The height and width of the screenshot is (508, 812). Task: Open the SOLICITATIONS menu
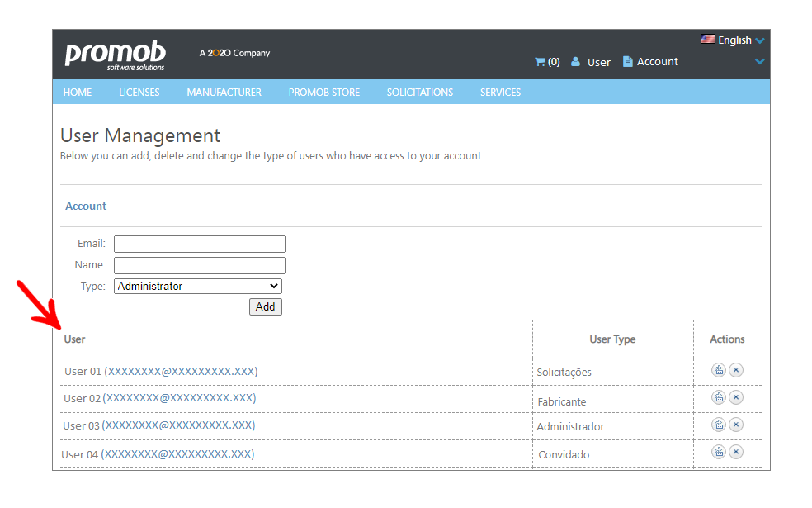point(420,93)
